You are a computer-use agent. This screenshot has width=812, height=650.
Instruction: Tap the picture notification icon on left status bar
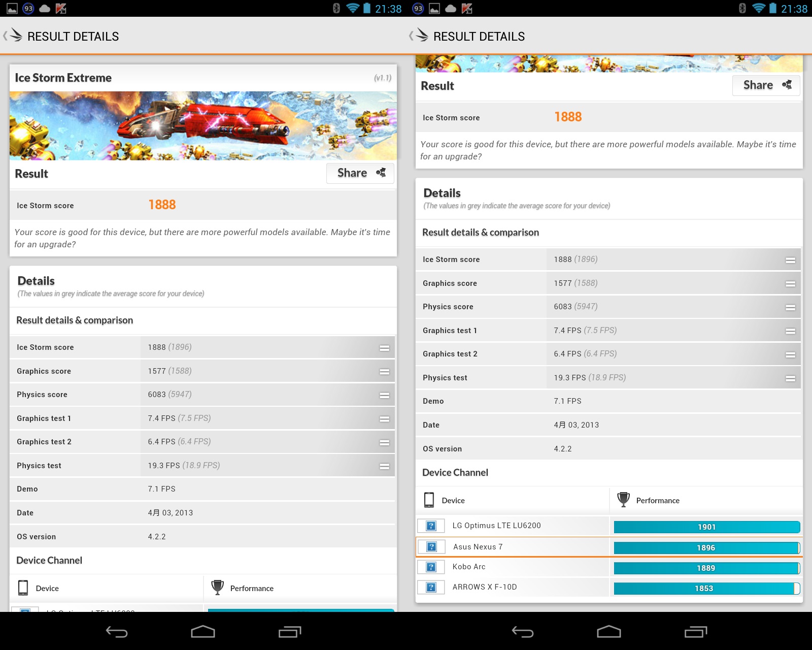point(12,9)
